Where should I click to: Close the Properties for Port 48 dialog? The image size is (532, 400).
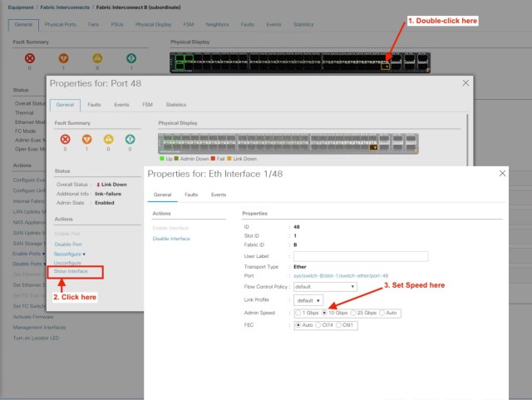(465, 84)
